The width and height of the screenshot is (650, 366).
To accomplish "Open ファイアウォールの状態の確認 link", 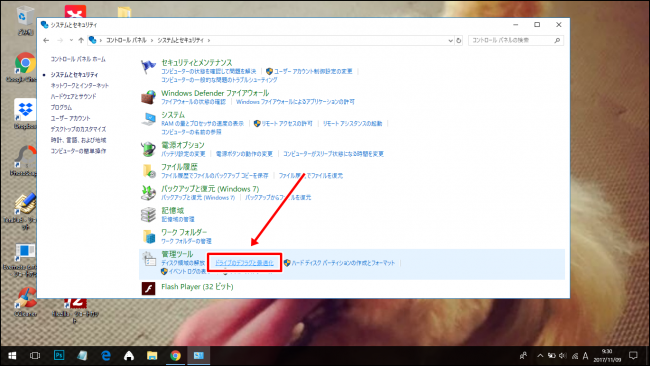I will tap(193, 102).
